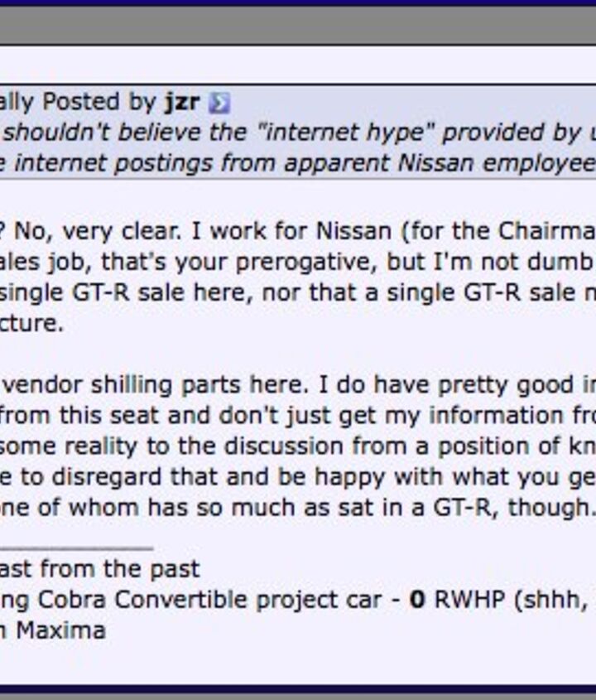Click the gray header bar above the post
This screenshot has width=596, height=700.
(x=298, y=27)
